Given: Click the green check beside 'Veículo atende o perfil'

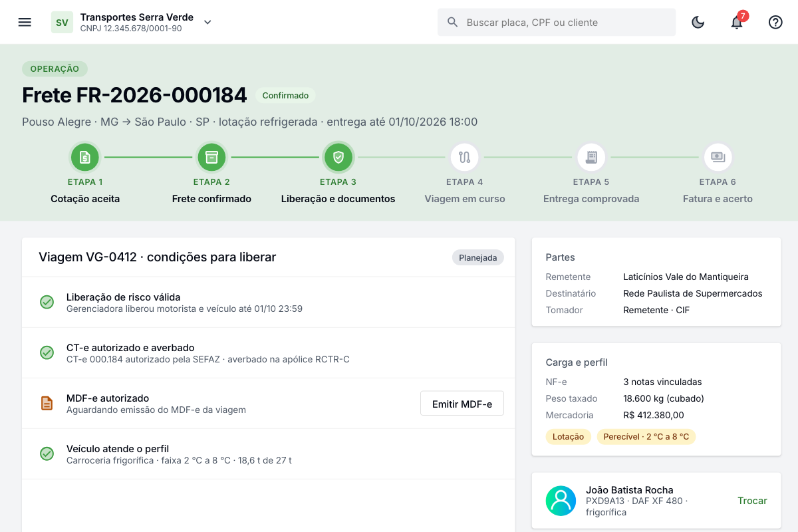Looking at the screenshot, I should click(47, 454).
